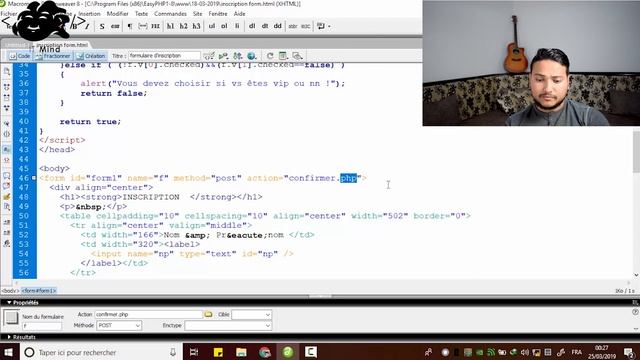The height and width of the screenshot is (360, 640).
Task: Insert a paragraph with the ¶ icon
Action: click(x=130, y=26)
